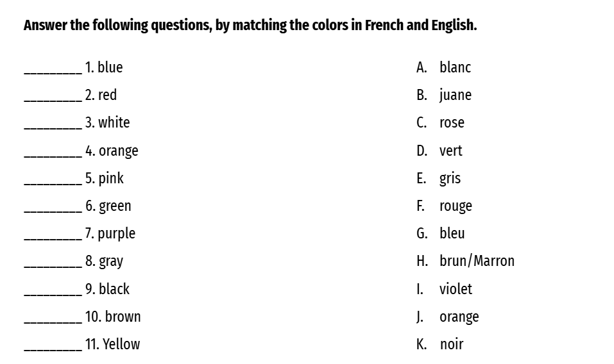Click the answer blank beside '2. red'

[x=53, y=97]
